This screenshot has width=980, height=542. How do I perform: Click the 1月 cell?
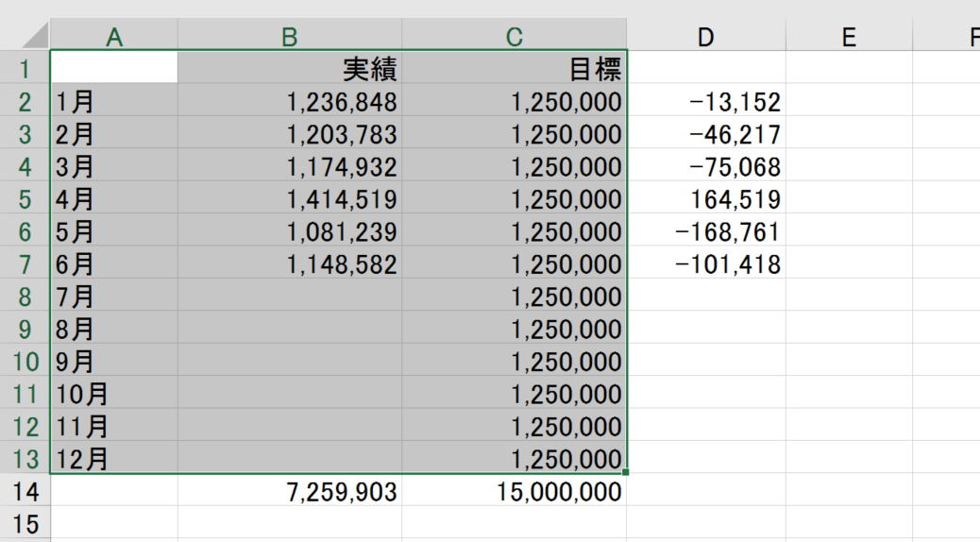point(113,100)
